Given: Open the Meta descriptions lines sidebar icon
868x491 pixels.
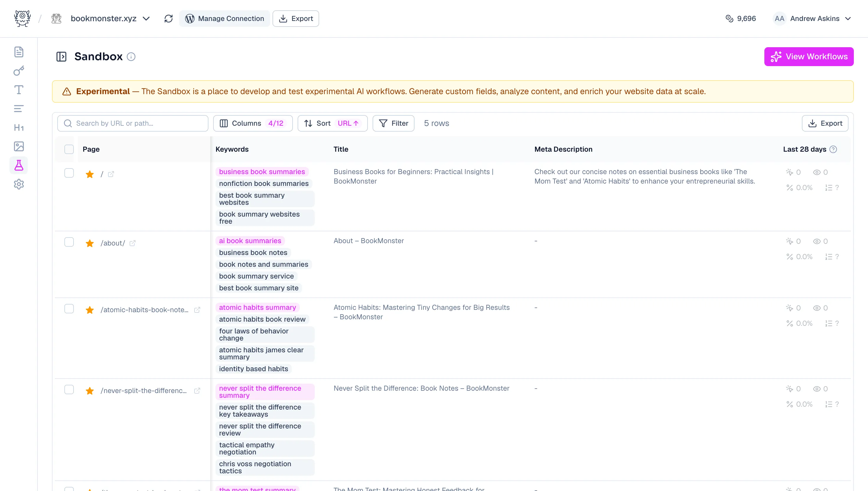Looking at the screenshot, I should coord(19,109).
